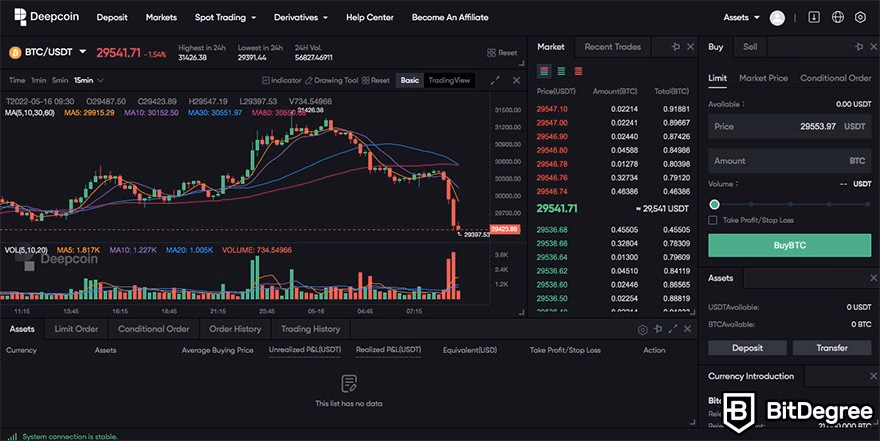
Task: Click ask price 29547.10 in order book
Action: [552, 109]
